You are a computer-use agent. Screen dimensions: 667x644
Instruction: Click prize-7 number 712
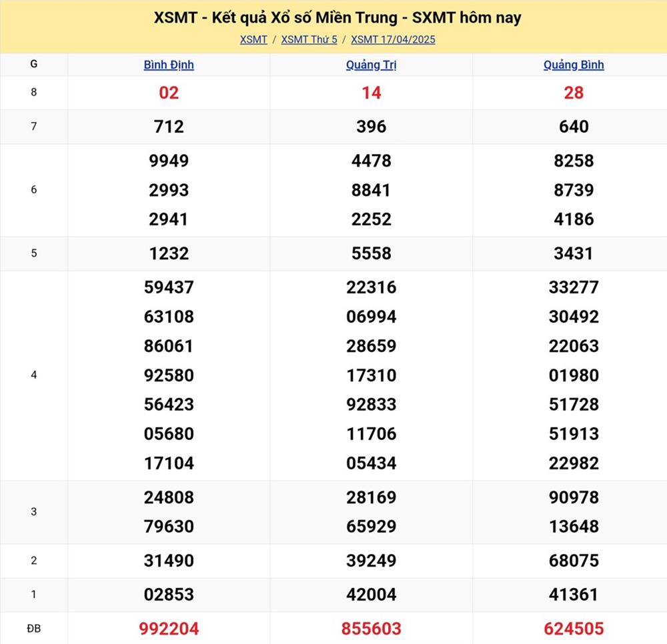[169, 127]
